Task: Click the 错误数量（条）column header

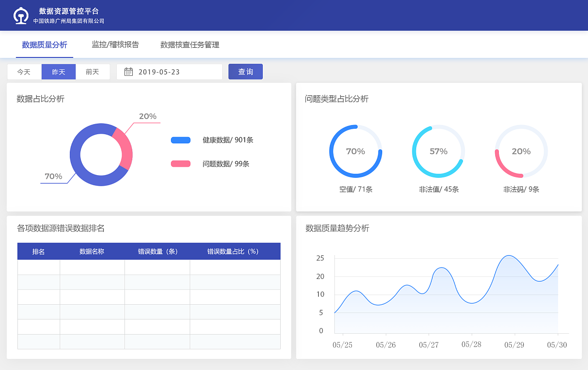Action: click(x=157, y=251)
